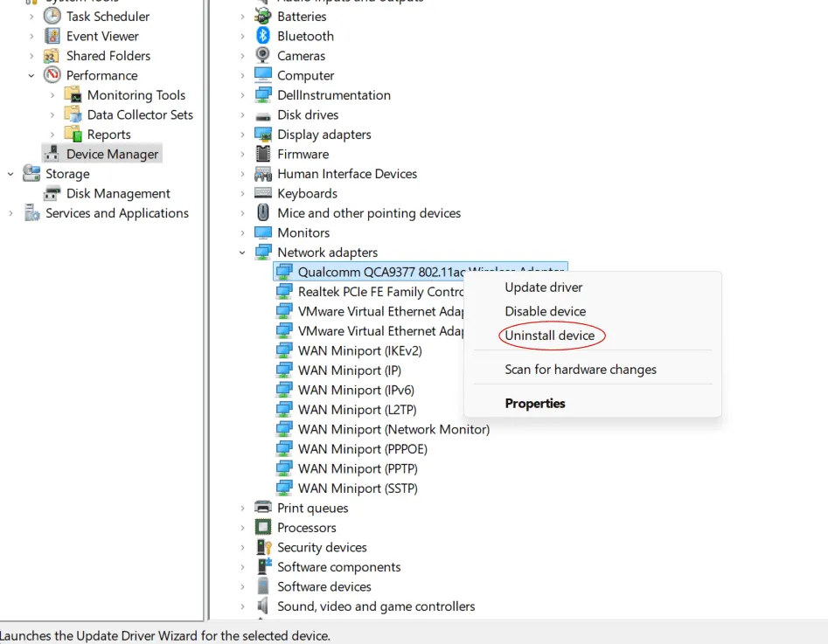828x644 pixels.
Task: Choose Uninstall device from context menu
Action: coord(553,335)
